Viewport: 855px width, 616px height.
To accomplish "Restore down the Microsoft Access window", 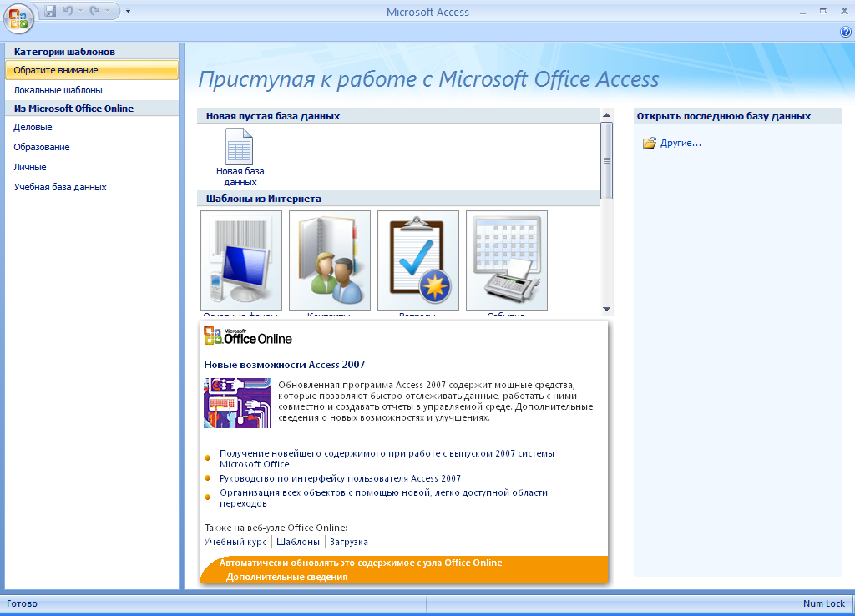I will coord(823,11).
